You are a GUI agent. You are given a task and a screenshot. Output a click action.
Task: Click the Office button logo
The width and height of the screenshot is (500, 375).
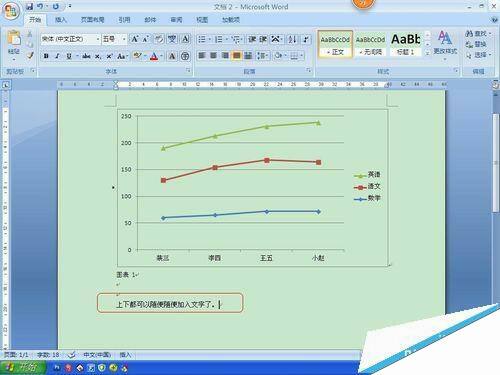click(10, 11)
